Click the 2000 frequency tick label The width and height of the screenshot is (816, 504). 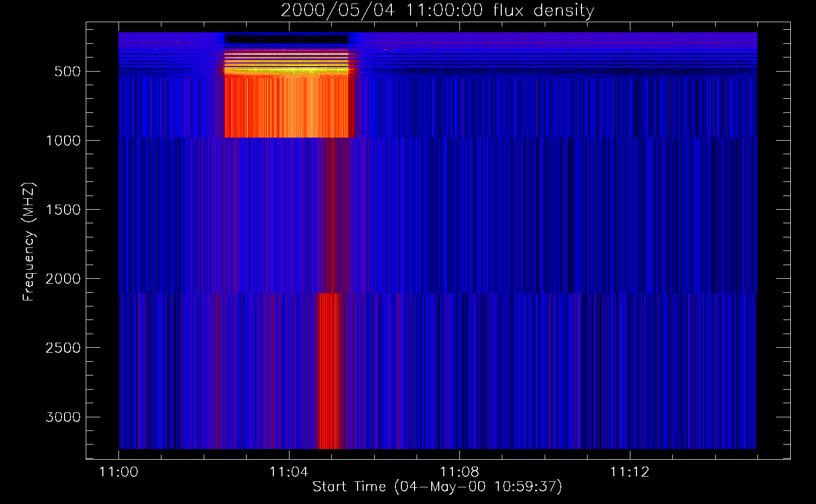pos(63,279)
